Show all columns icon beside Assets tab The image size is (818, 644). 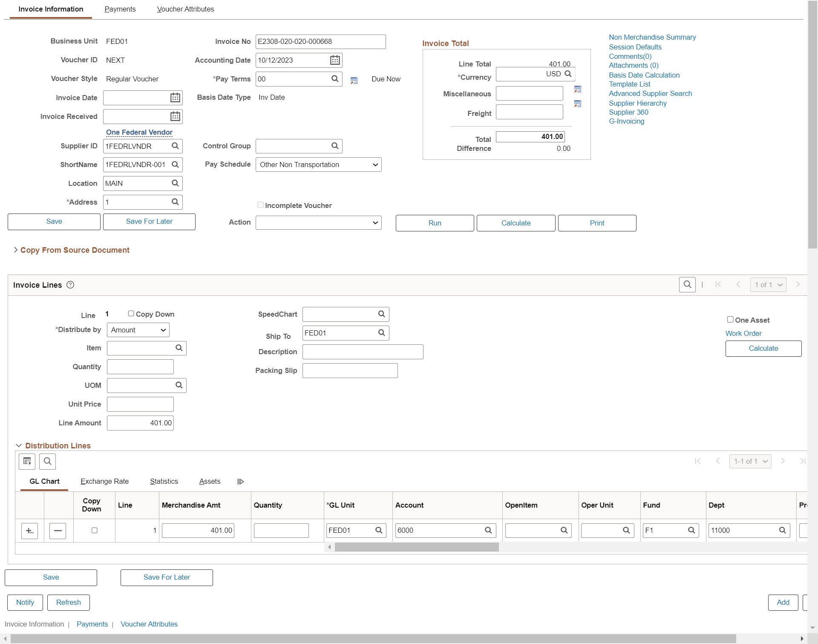pos(241,482)
